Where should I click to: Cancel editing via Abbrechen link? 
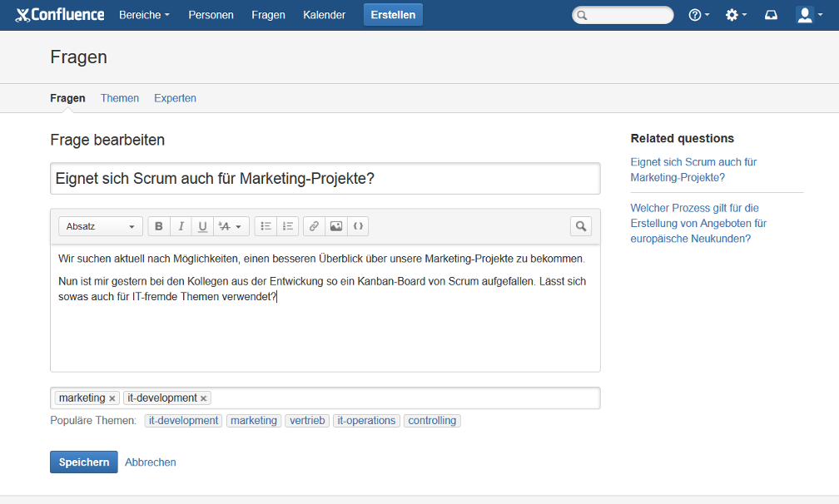pos(151,462)
